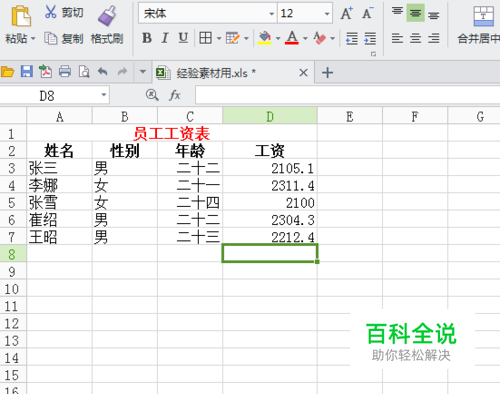Redo the last action
The image size is (500, 394).
[122, 71]
